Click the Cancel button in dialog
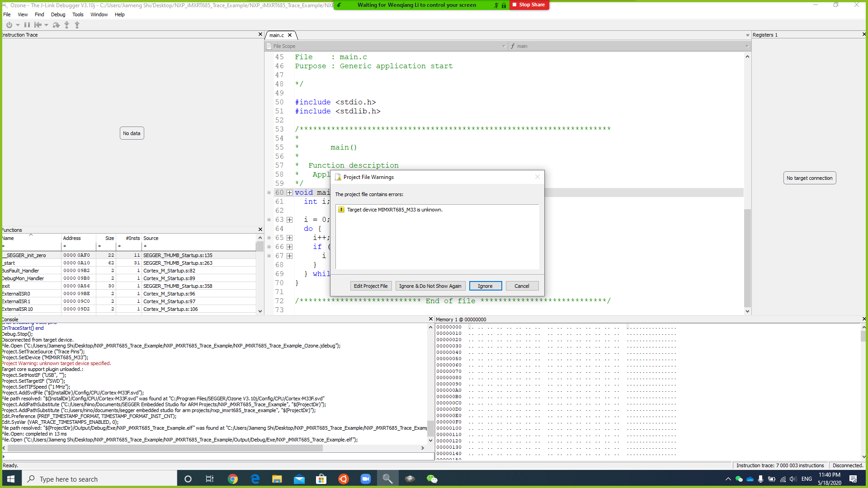868x488 pixels. pos(522,286)
